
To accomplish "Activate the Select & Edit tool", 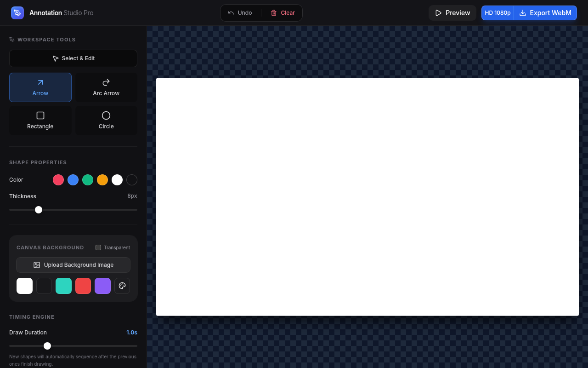I will tap(73, 58).
